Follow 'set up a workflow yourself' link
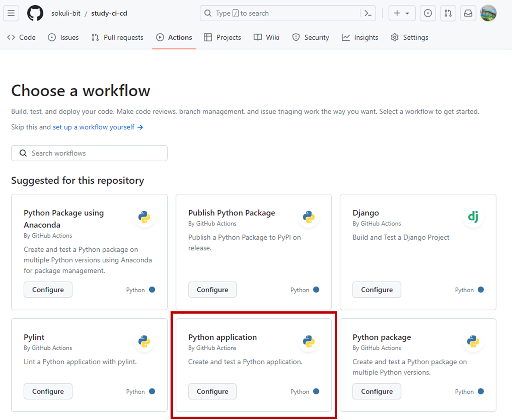 (x=98, y=127)
